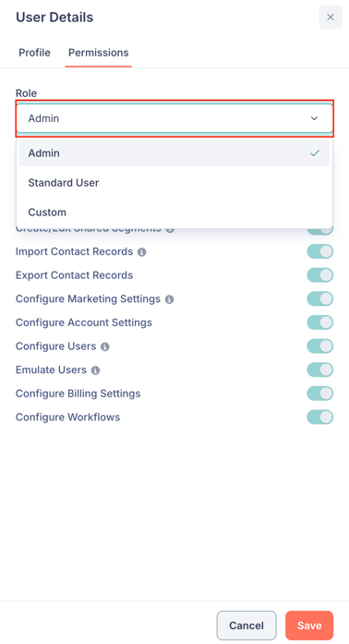
Task: Click the Cancel button
Action: [247, 626]
